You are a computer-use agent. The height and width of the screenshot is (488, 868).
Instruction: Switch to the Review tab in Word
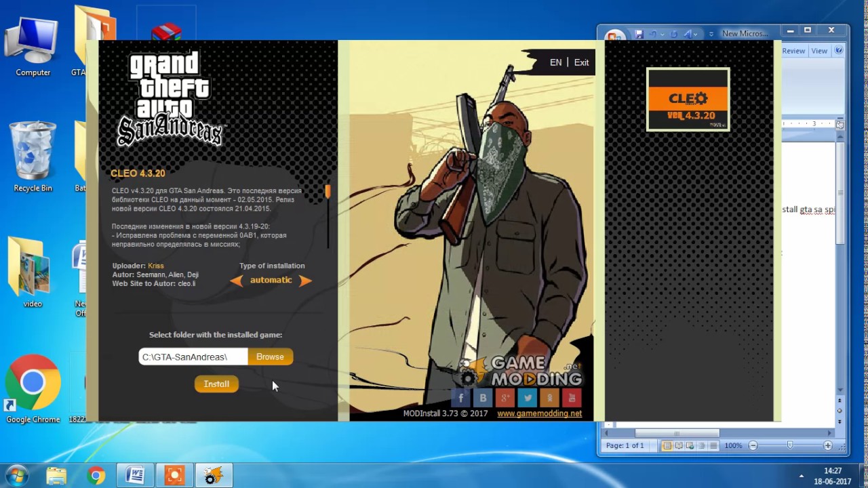coord(793,51)
